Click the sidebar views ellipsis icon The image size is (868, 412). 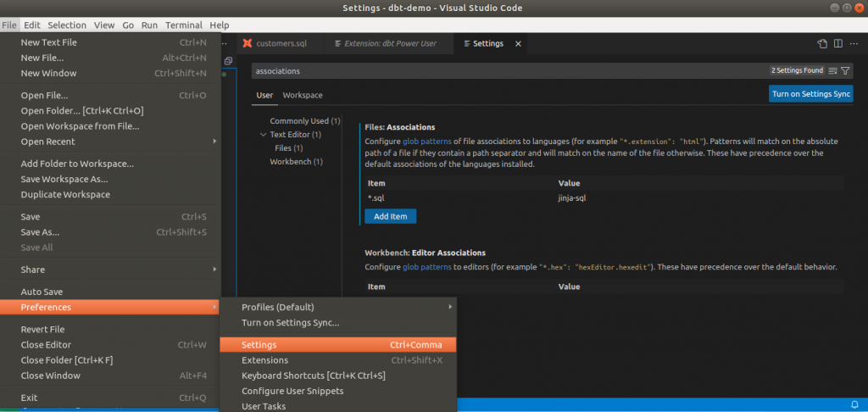[224, 43]
